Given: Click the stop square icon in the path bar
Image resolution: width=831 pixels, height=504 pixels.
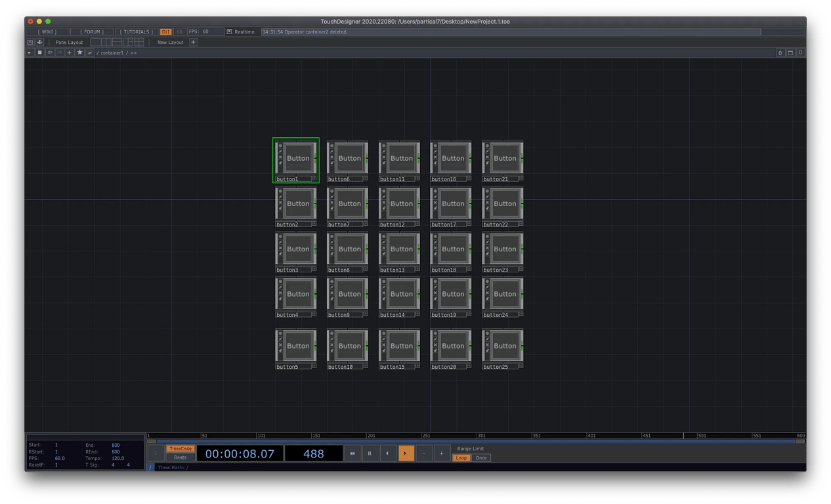Looking at the screenshot, I should [x=39, y=52].
